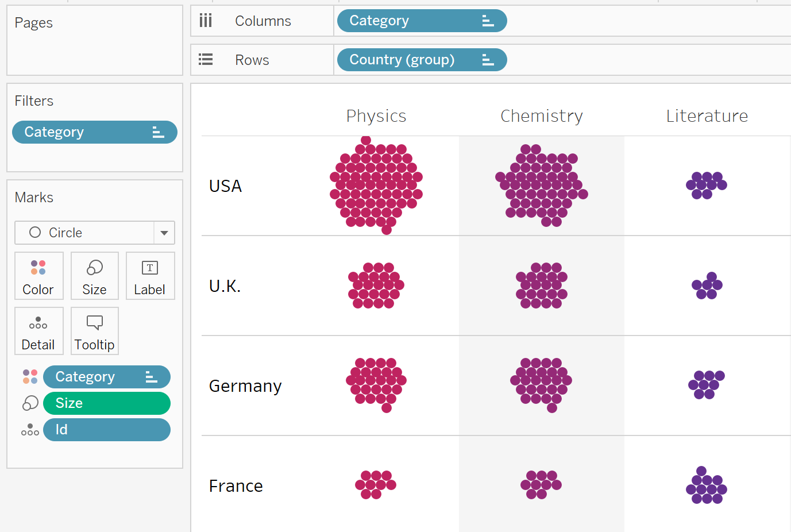Viewport: 791px width, 532px height.
Task: Click the Literature column header
Action: coord(707,116)
